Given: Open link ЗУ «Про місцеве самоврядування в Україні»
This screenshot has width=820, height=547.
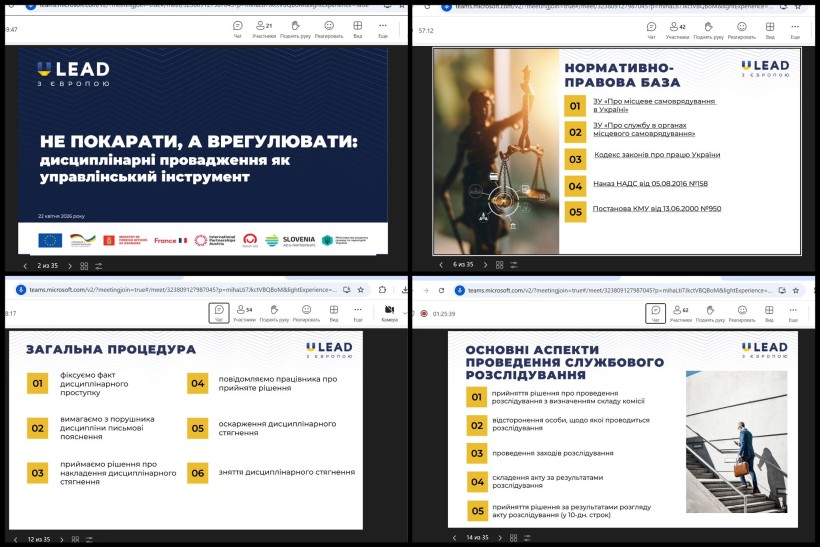Looking at the screenshot, I should [654, 105].
